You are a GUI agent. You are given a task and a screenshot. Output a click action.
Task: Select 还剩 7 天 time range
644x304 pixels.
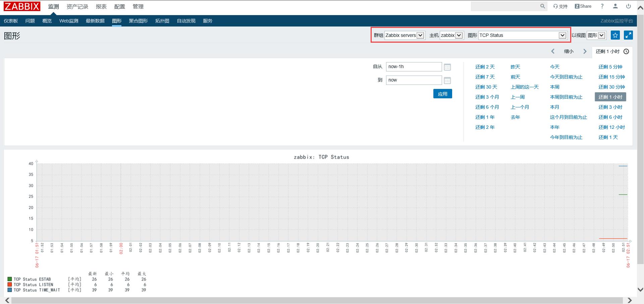[x=485, y=77]
